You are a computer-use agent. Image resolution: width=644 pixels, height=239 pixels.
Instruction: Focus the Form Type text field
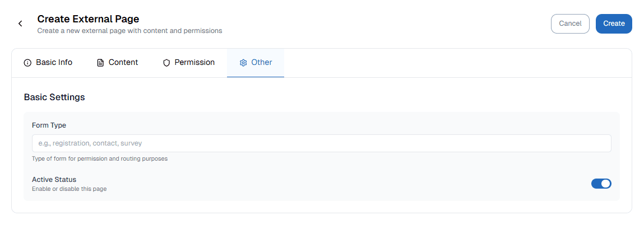pyautogui.click(x=321, y=143)
